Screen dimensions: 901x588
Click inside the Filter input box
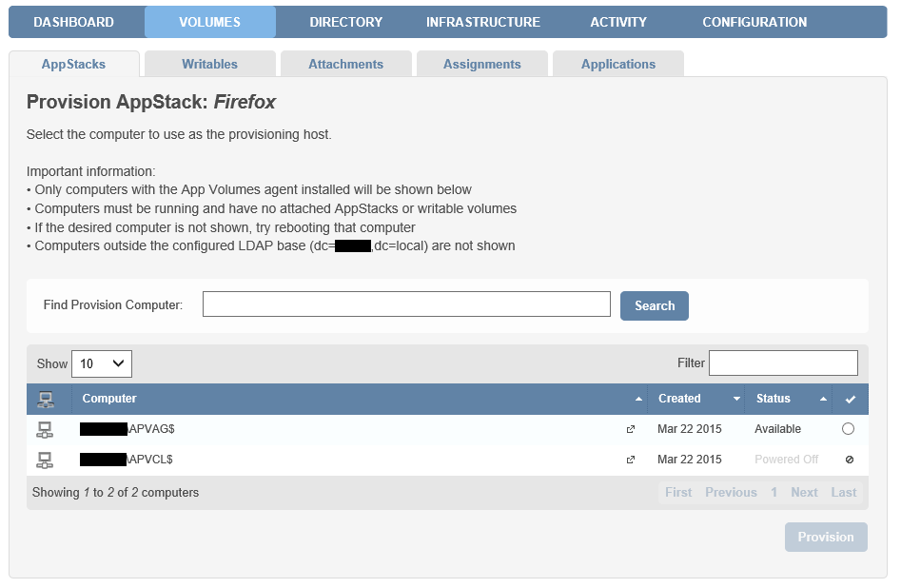pyautogui.click(x=783, y=363)
